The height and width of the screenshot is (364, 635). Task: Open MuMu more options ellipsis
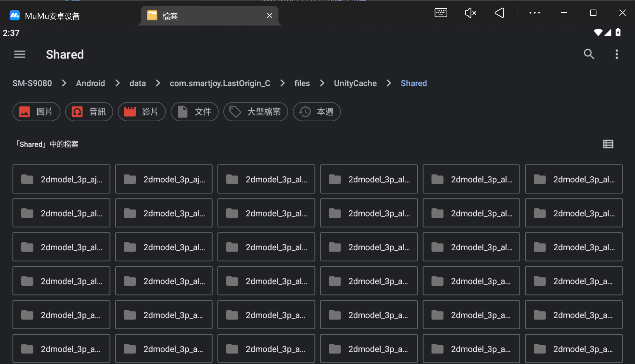click(x=534, y=13)
